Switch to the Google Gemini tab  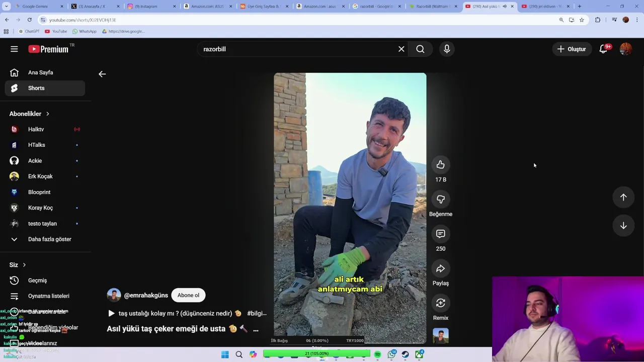[x=38, y=7]
